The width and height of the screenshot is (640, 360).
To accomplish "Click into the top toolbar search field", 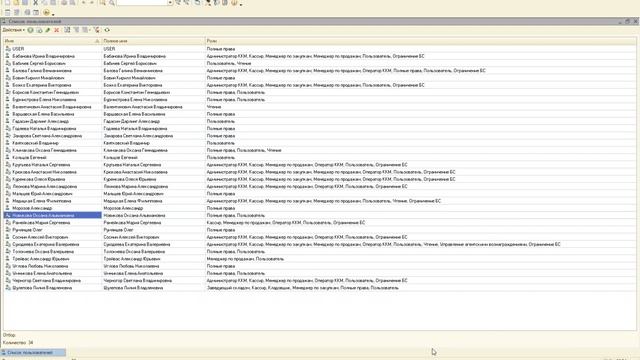I will 142,3.
